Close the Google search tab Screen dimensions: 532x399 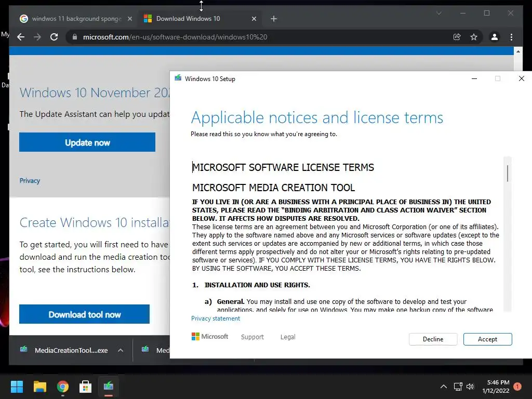[x=129, y=19]
